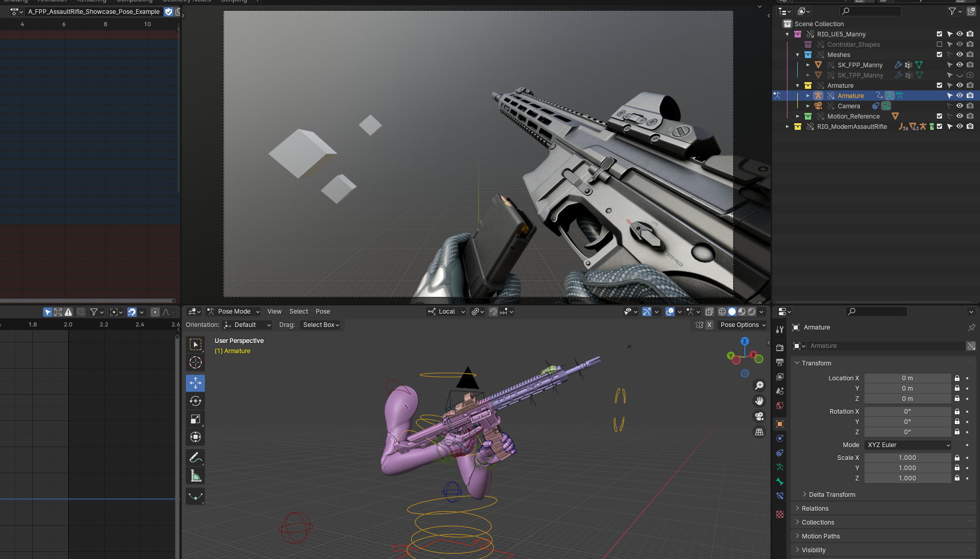Open the Pose menu in viewport header

322,312
